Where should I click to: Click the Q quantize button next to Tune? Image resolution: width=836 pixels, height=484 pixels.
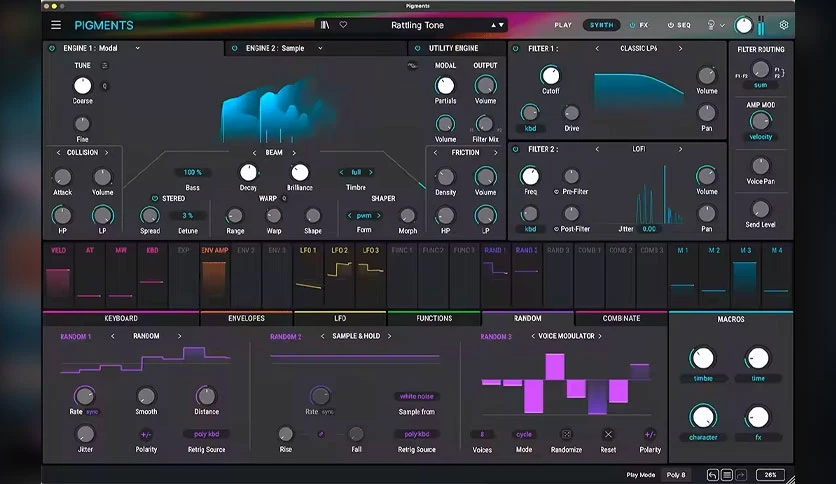click(104, 86)
